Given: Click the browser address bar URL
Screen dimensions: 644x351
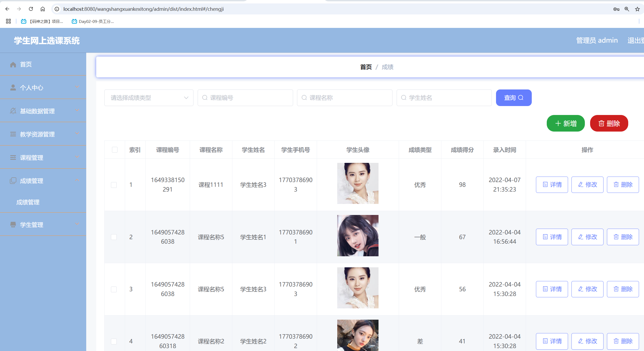Looking at the screenshot, I should click(144, 9).
